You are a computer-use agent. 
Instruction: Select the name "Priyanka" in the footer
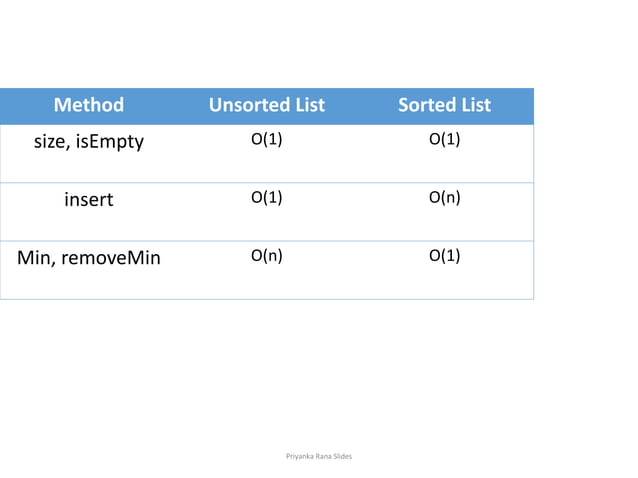click(301, 456)
